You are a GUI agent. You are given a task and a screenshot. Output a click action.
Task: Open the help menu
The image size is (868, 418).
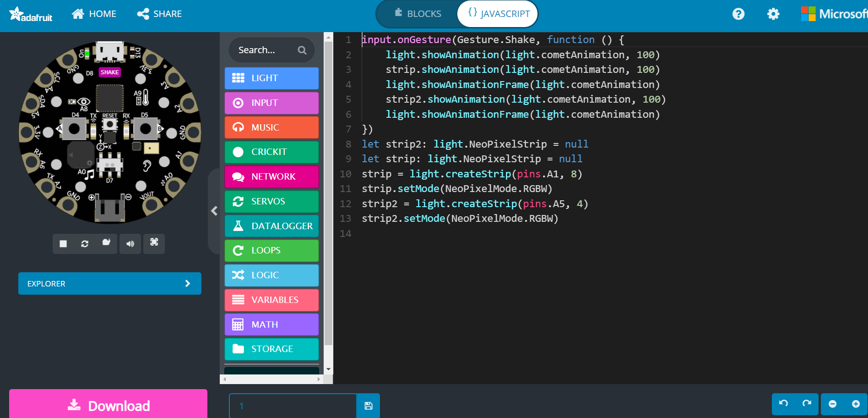coord(738,14)
